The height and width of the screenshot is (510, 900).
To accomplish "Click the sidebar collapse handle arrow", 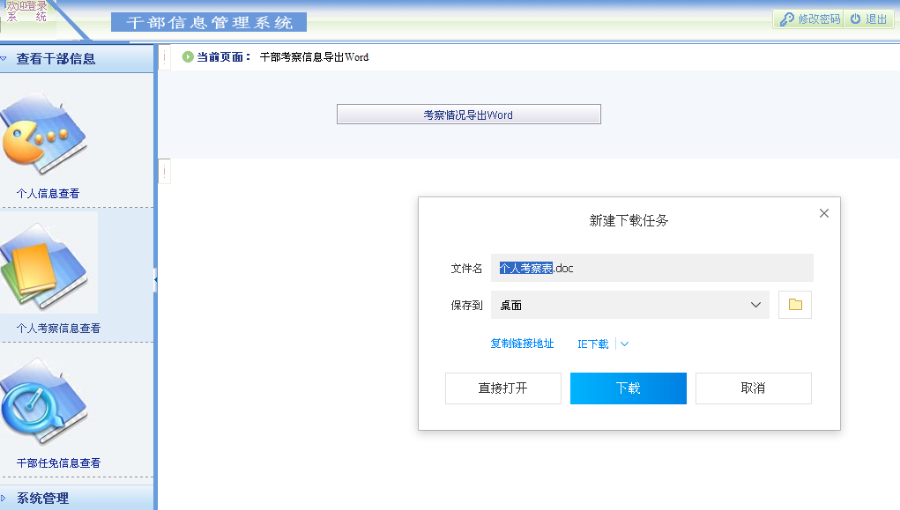I will pyautogui.click(x=155, y=279).
